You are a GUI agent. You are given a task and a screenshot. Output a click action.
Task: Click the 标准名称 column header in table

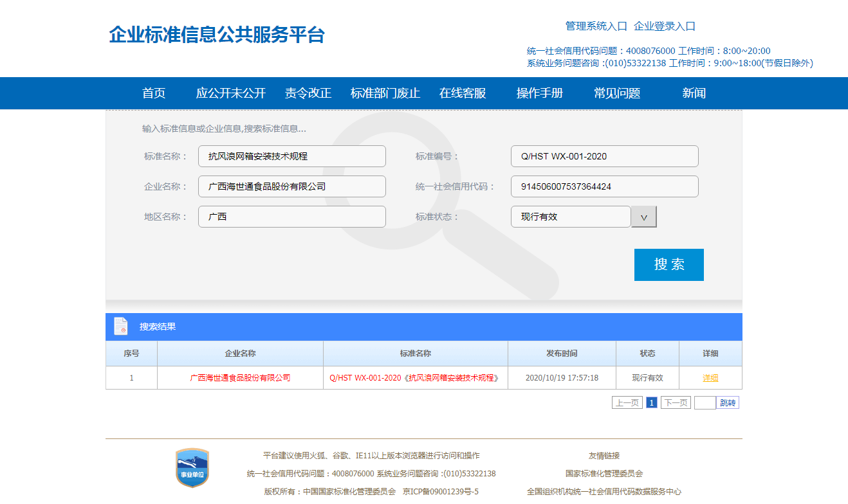point(415,354)
